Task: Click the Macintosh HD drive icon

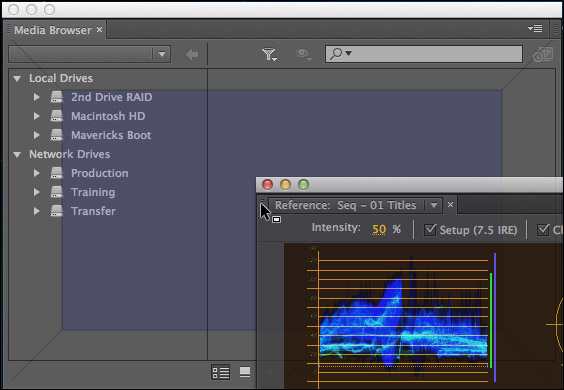Action: pos(56,116)
